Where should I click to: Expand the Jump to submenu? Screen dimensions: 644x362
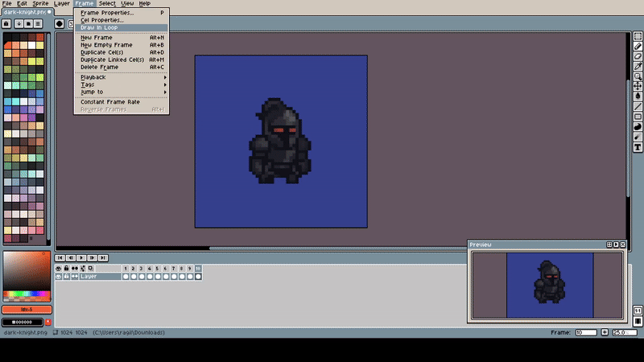point(122,92)
